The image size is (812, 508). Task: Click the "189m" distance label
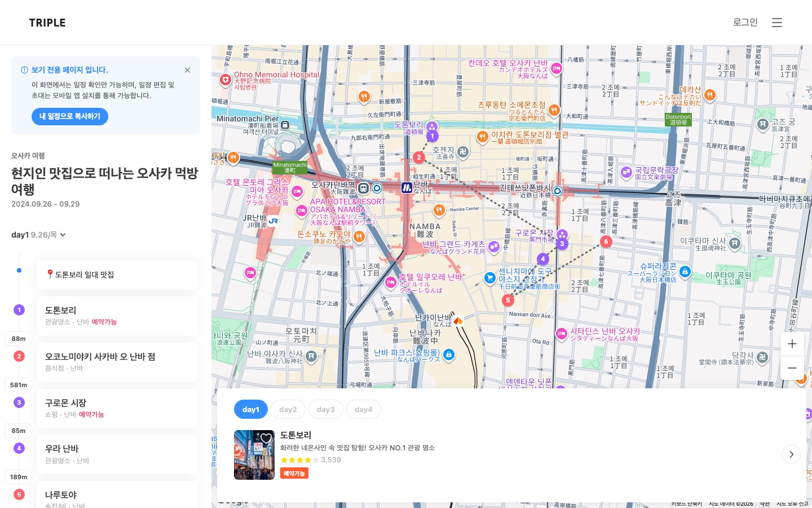pos(19,477)
